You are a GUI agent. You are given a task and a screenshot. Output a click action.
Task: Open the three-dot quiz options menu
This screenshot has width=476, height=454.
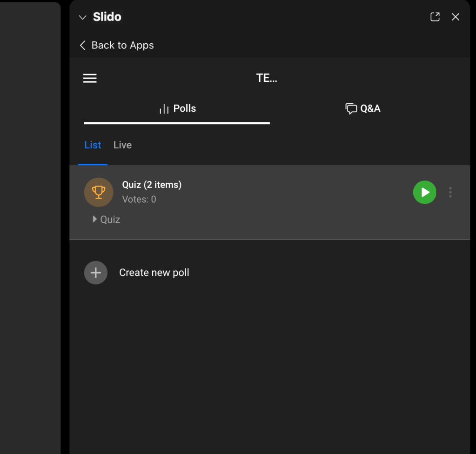450,192
